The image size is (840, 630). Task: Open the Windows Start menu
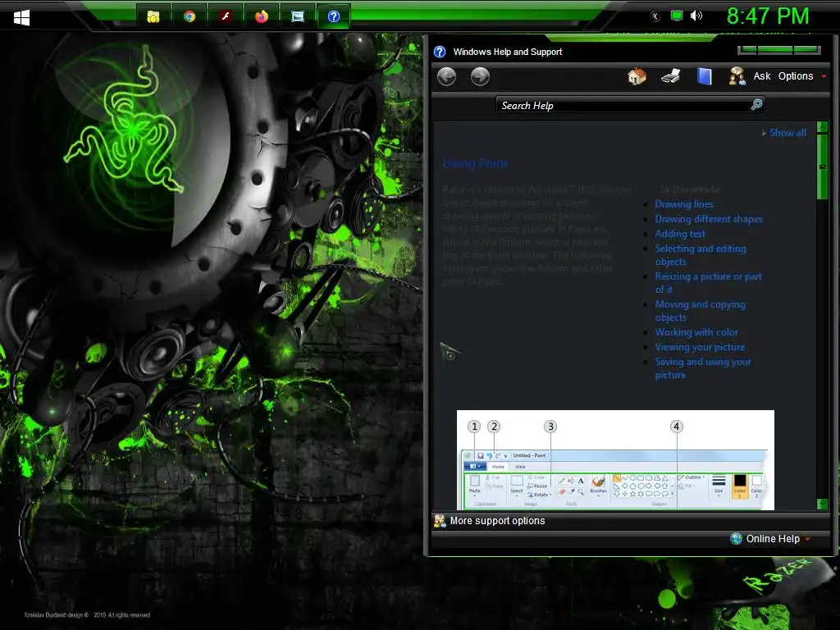(21, 17)
